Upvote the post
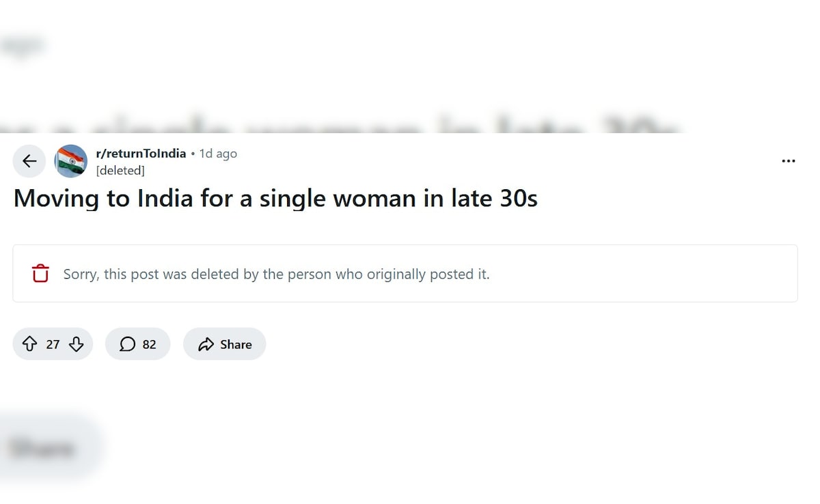 29,344
